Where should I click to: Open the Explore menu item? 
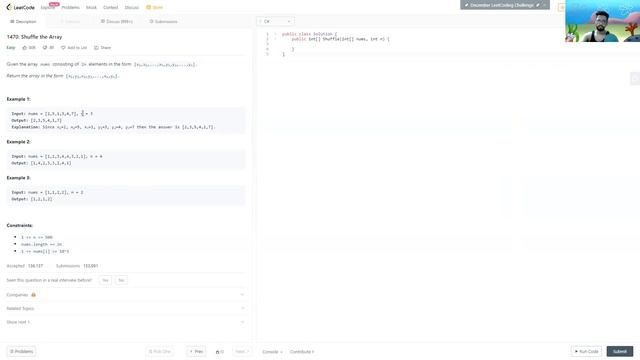pyautogui.click(x=47, y=7)
